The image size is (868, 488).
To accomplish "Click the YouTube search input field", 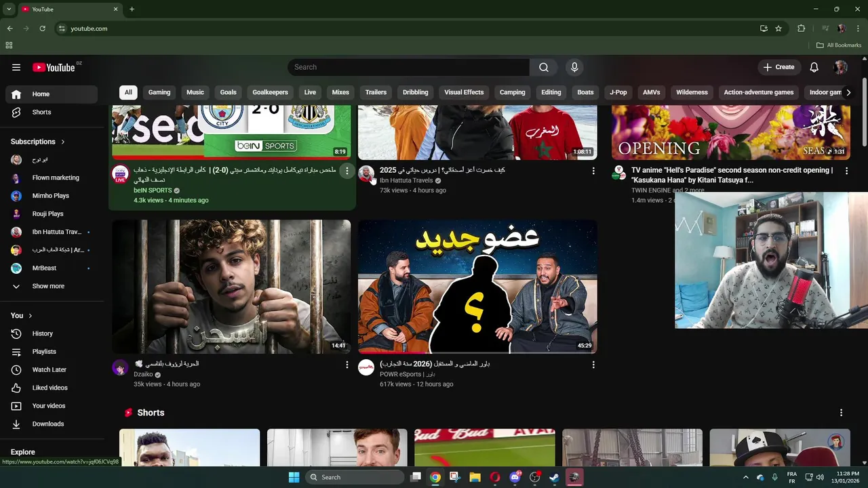I will 408,67.
